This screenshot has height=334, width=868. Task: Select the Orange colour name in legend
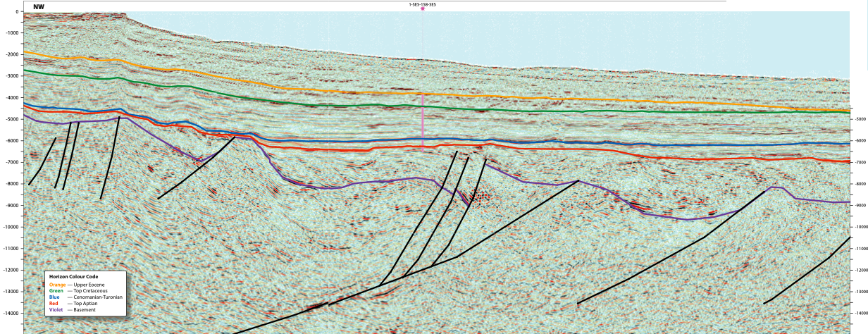click(x=57, y=284)
